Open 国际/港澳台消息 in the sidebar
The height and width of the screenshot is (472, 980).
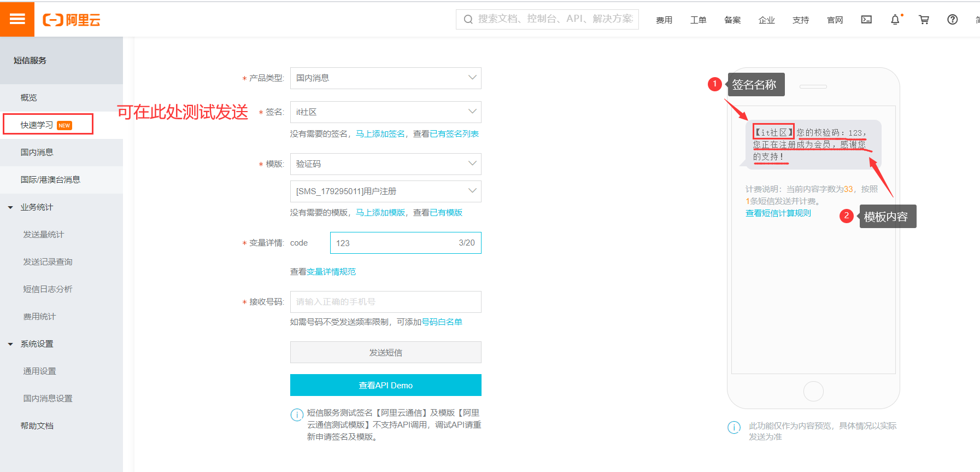(61, 180)
